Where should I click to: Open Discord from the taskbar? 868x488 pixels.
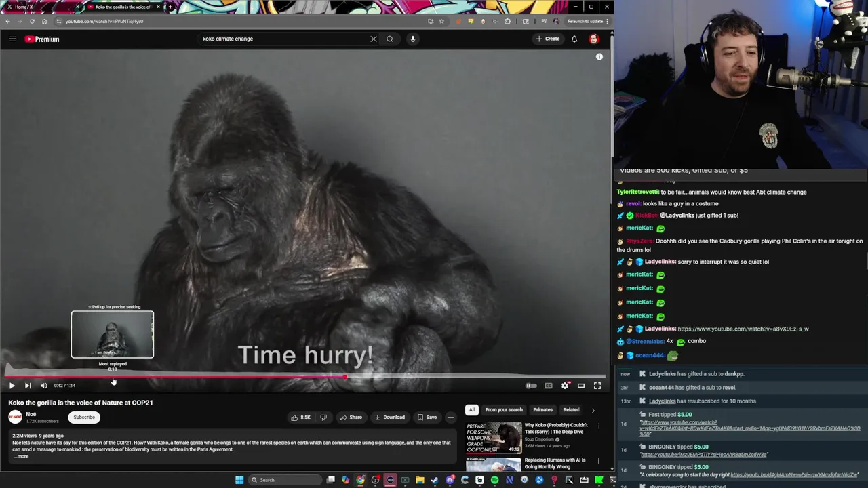point(450,480)
